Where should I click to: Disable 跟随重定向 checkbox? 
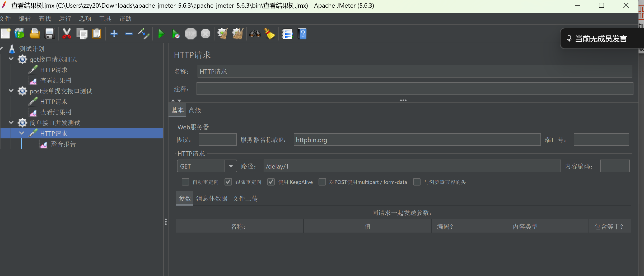click(228, 182)
